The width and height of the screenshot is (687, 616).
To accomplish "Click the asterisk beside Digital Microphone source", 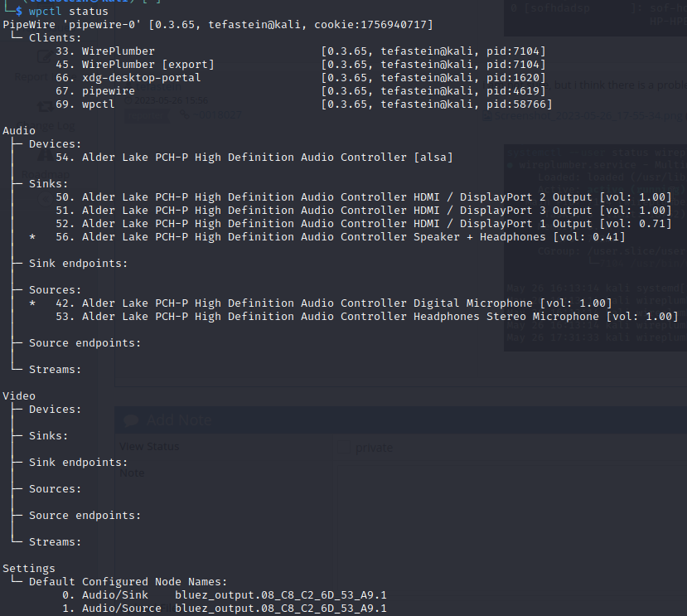I will (32, 303).
